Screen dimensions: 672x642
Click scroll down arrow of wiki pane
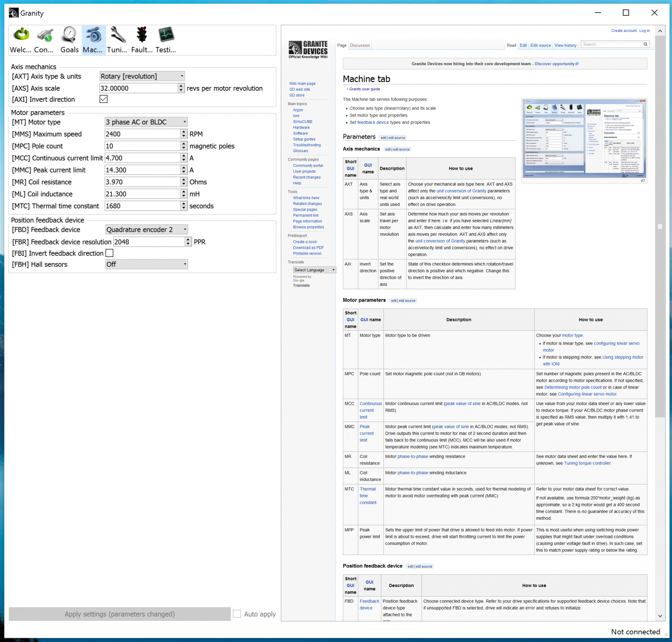click(660, 616)
